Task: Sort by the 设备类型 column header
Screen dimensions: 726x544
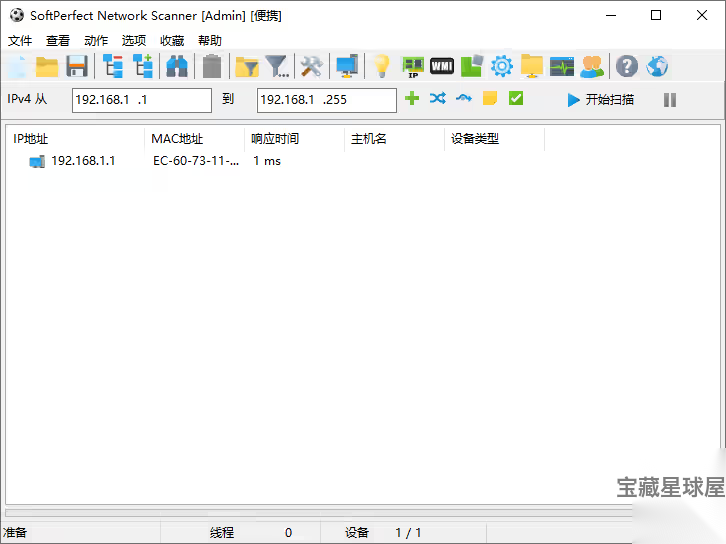Action: point(494,138)
